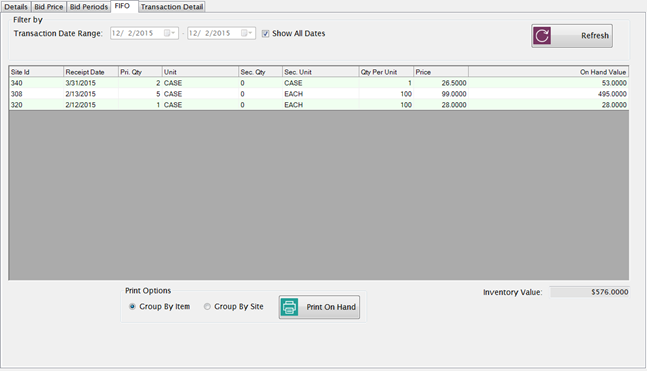Open the Transaction Detail tab
The height and width of the screenshot is (371, 647).
coord(172,7)
